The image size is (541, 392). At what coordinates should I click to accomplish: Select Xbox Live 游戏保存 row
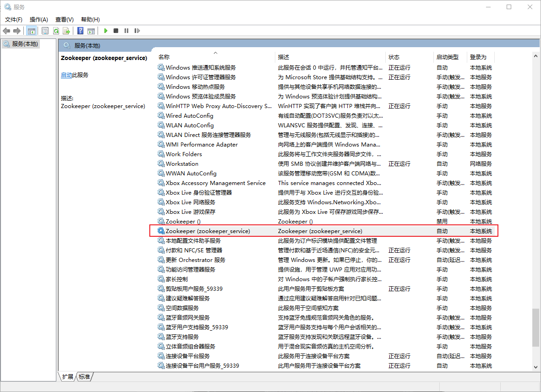(326, 212)
